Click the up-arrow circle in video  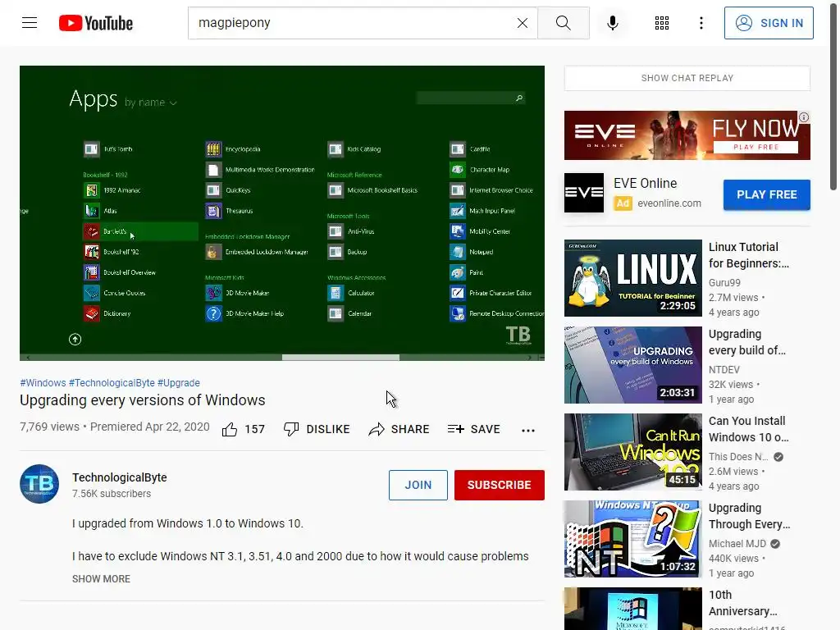(x=75, y=339)
